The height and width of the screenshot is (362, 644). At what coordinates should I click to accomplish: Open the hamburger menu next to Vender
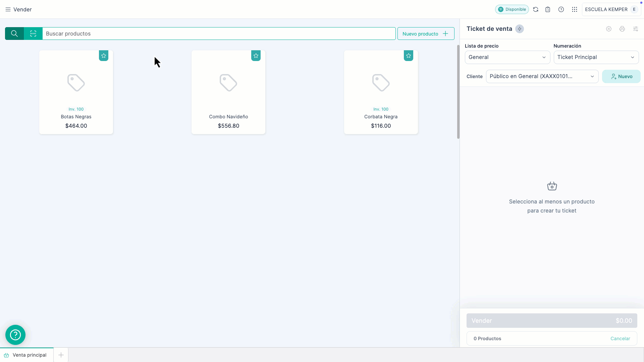[8, 9]
